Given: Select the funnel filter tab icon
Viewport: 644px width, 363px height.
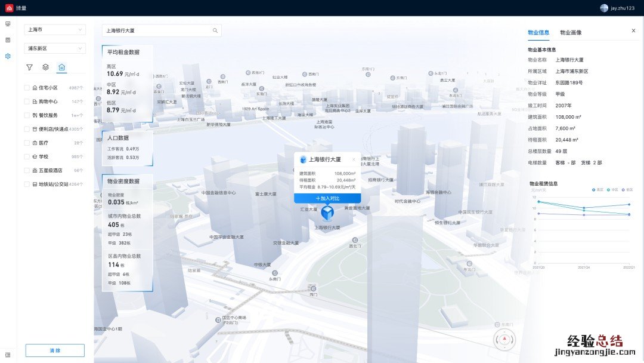Looking at the screenshot, I should coord(30,67).
